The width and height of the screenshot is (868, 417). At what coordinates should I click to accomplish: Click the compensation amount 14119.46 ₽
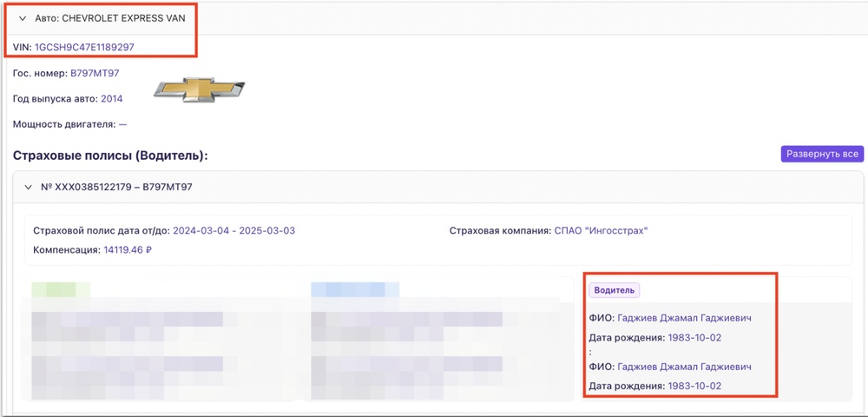point(128,250)
